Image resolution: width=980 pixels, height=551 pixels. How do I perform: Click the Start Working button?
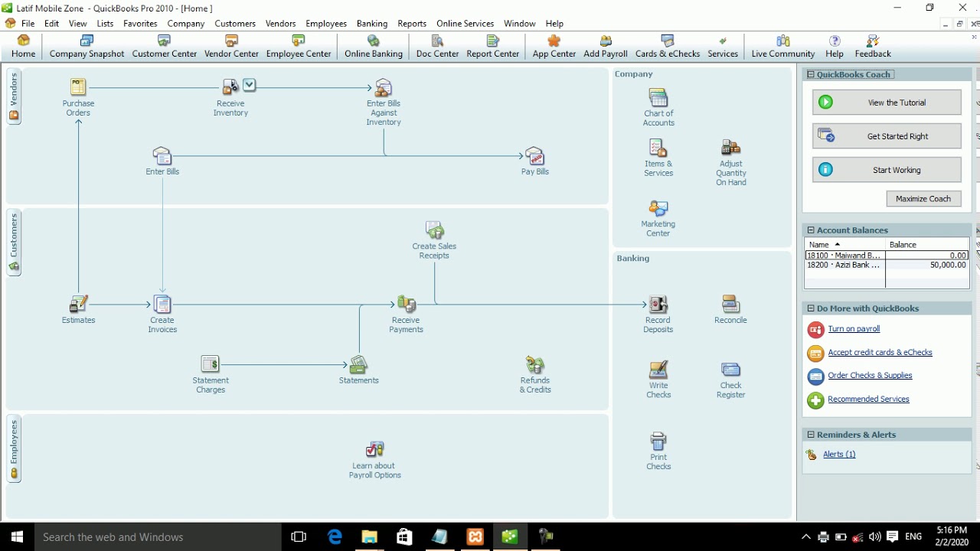tap(887, 170)
